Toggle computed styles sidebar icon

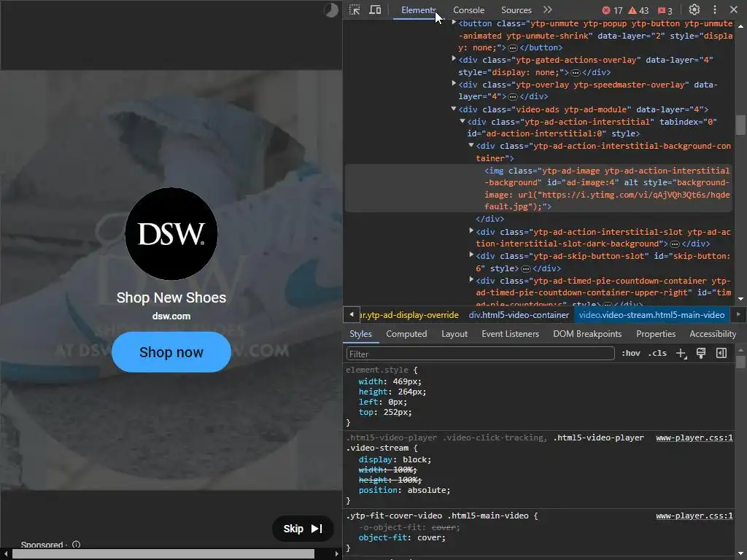(721, 354)
